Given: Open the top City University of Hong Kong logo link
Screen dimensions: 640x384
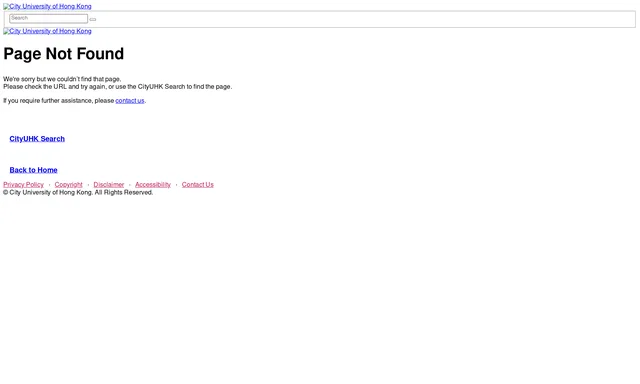Looking at the screenshot, I should 47,7.
